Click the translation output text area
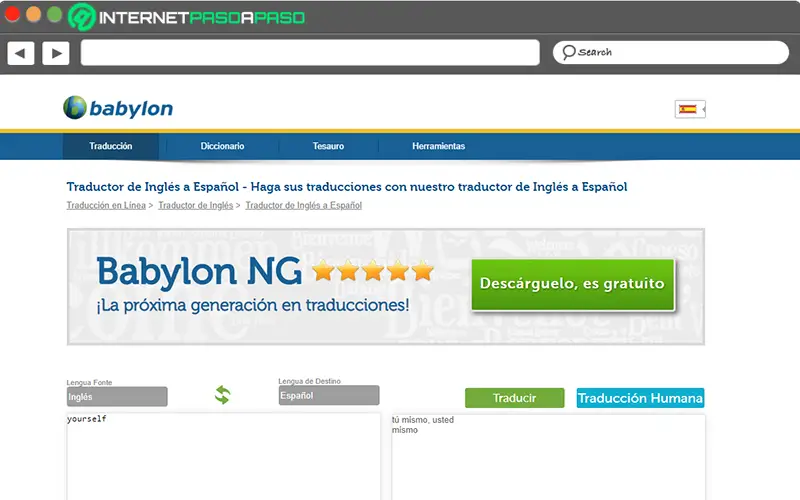Image resolution: width=800 pixels, height=500 pixels. coord(548,457)
